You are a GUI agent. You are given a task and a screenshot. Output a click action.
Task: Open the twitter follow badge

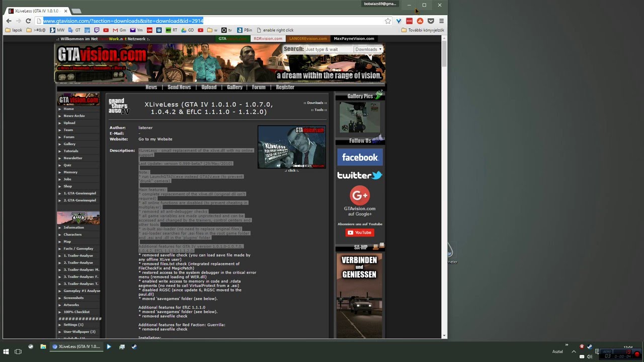point(360,175)
